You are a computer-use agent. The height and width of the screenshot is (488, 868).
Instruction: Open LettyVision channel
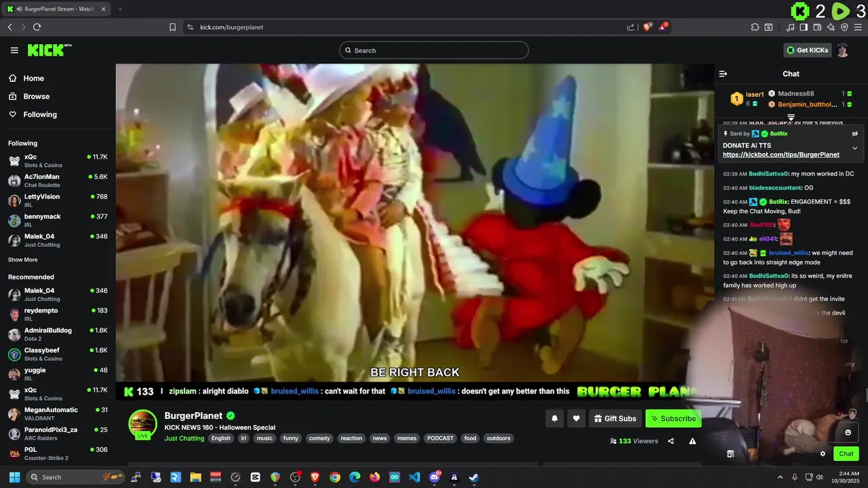pyautogui.click(x=57, y=200)
